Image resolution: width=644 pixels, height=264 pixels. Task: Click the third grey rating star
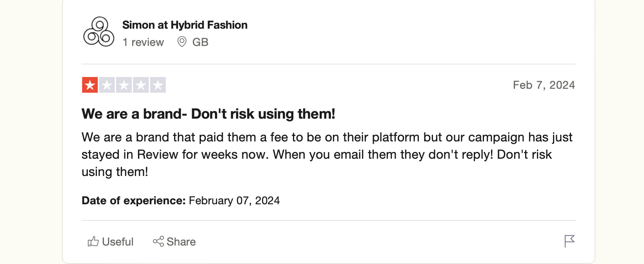click(124, 85)
